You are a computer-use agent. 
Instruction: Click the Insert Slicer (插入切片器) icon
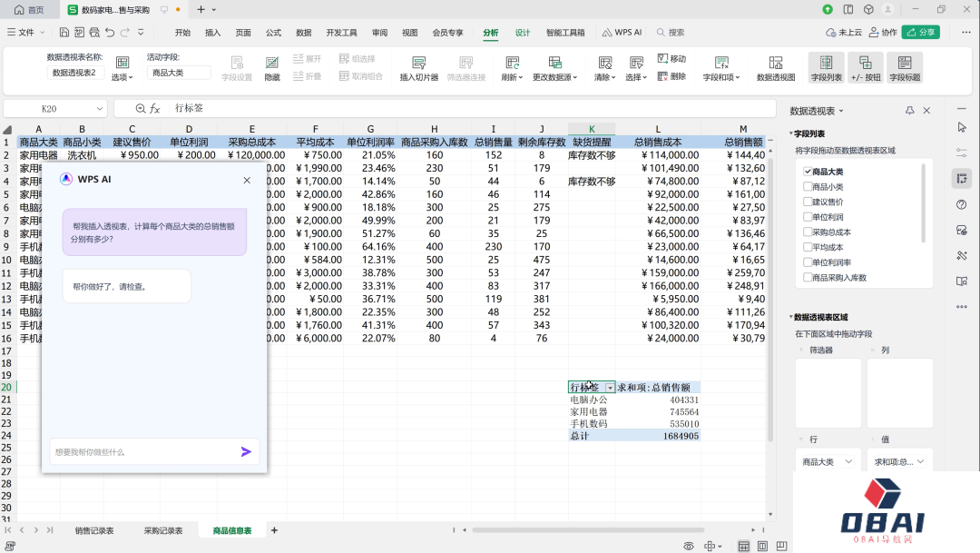pyautogui.click(x=418, y=64)
